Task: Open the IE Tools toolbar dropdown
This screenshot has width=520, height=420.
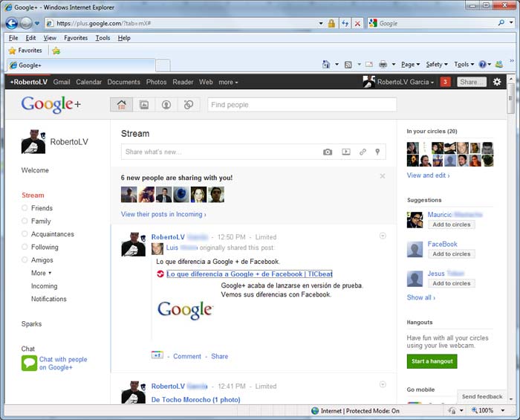Action: pyautogui.click(x=464, y=65)
